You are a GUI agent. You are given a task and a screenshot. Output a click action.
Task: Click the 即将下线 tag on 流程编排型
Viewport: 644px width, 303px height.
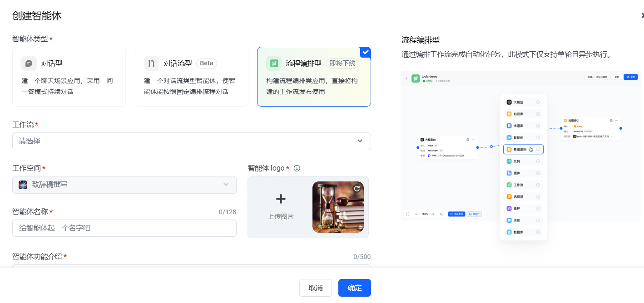pyautogui.click(x=342, y=64)
